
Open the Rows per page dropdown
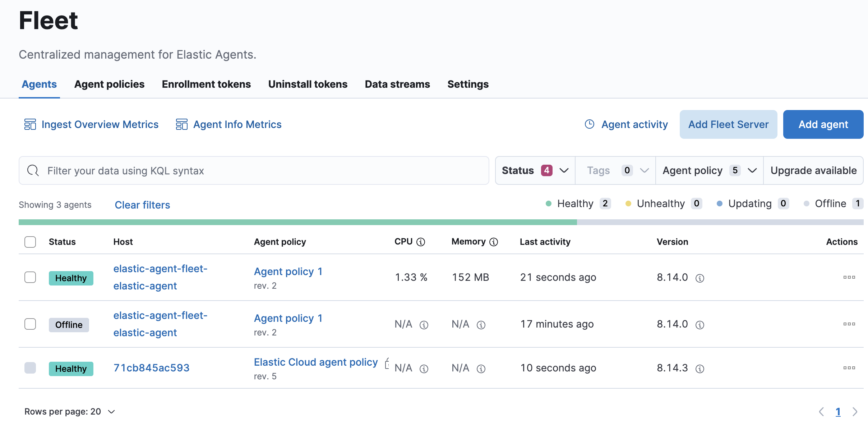[x=70, y=412]
